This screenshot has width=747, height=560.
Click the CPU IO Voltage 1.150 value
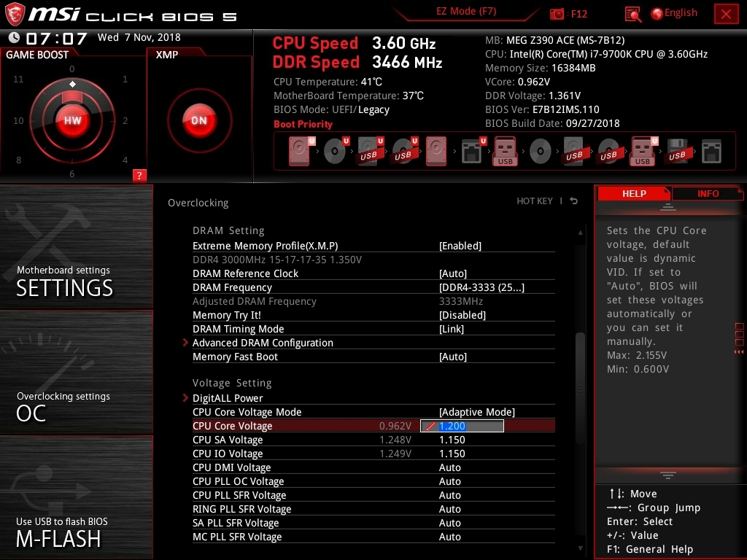click(x=452, y=454)
